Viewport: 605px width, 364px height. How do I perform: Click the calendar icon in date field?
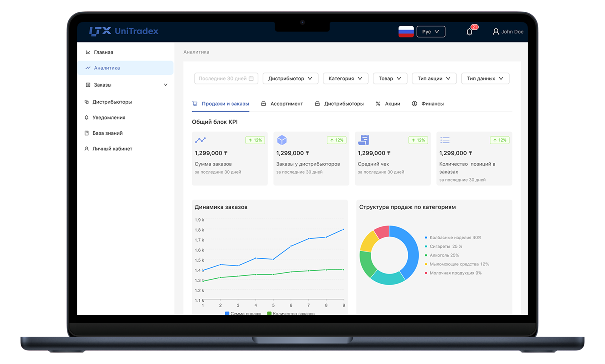251,78
